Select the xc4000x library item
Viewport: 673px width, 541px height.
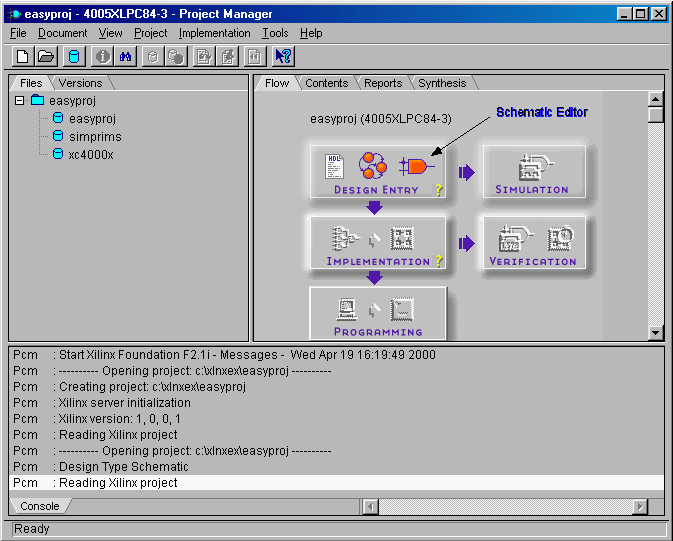[x=90, y=155]
